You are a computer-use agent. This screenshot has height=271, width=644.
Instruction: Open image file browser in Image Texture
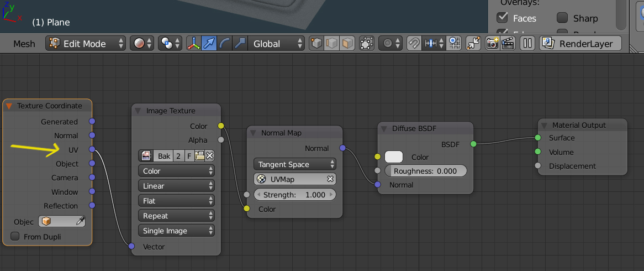[x=199, y=157]
